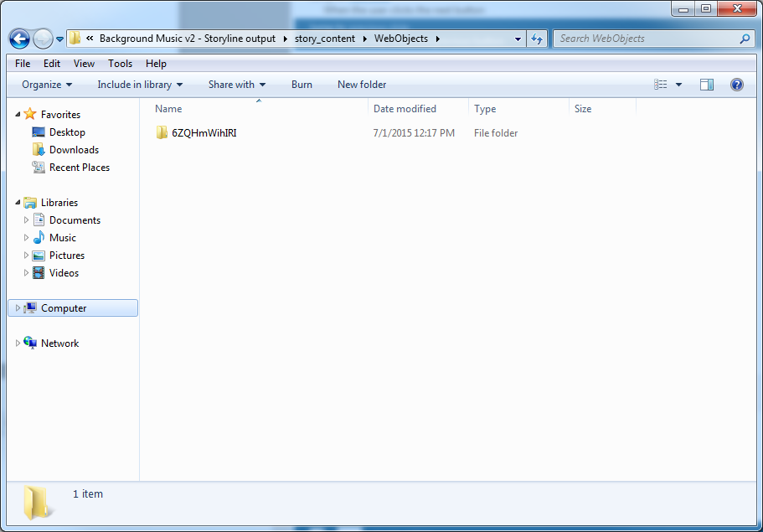Open more view options dropdown arrow
The image size is (763, 532).
678,85
